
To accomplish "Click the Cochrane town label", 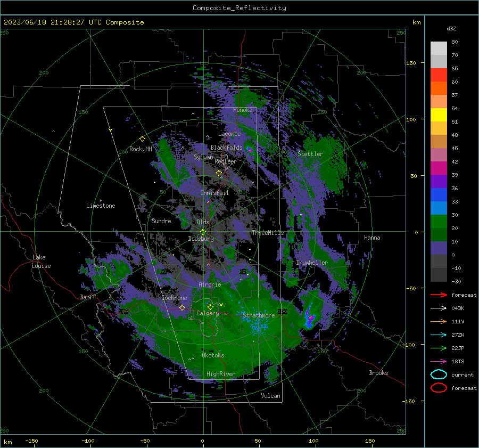I will coord(174,298).
